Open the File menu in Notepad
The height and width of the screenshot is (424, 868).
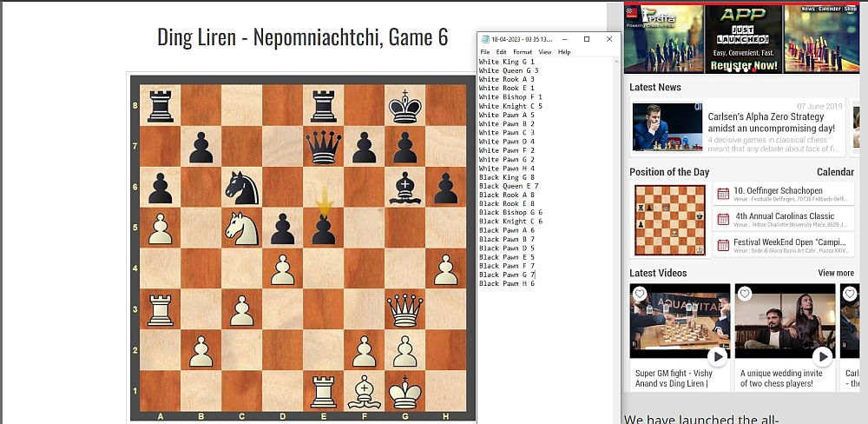(484, 52)
